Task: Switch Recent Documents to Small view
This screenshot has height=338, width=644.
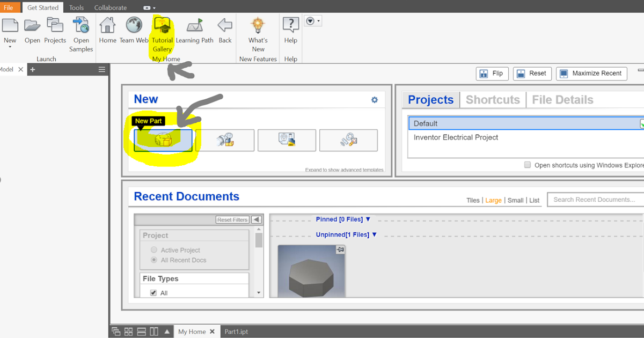Action: (x=515, y=200)
